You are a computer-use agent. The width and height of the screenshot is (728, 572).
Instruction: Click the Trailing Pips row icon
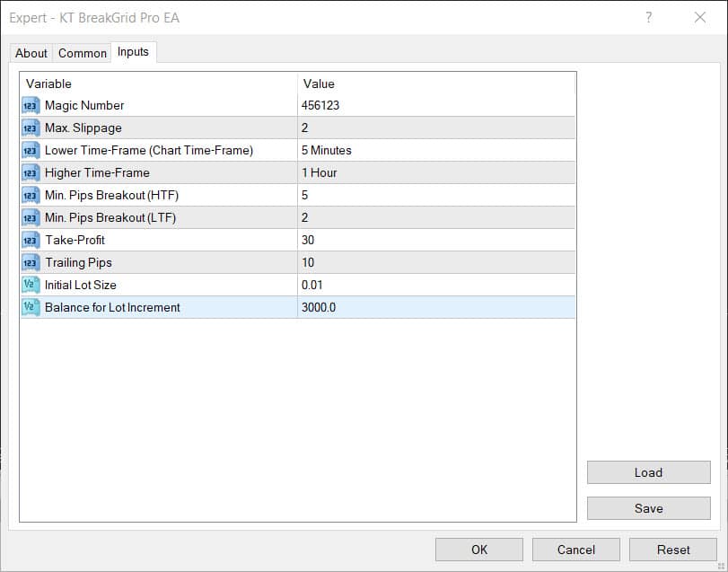pos(31,262)
